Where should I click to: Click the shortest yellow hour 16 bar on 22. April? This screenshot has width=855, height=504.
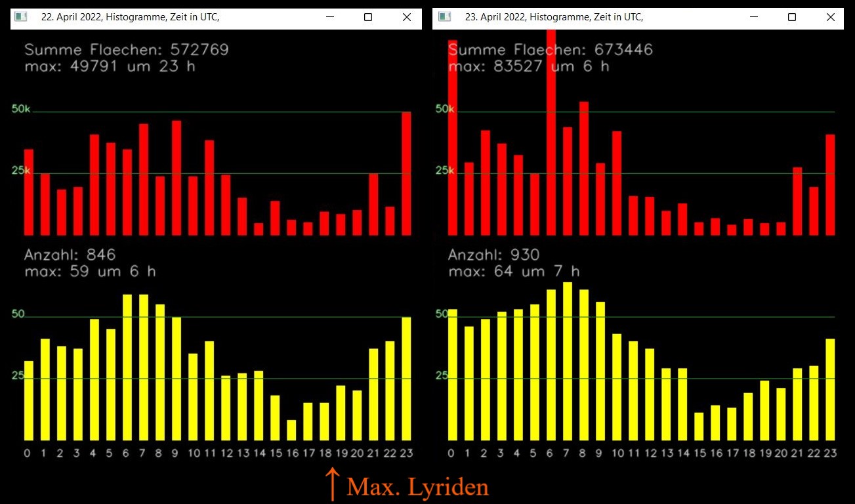click(x=291, y=430)
